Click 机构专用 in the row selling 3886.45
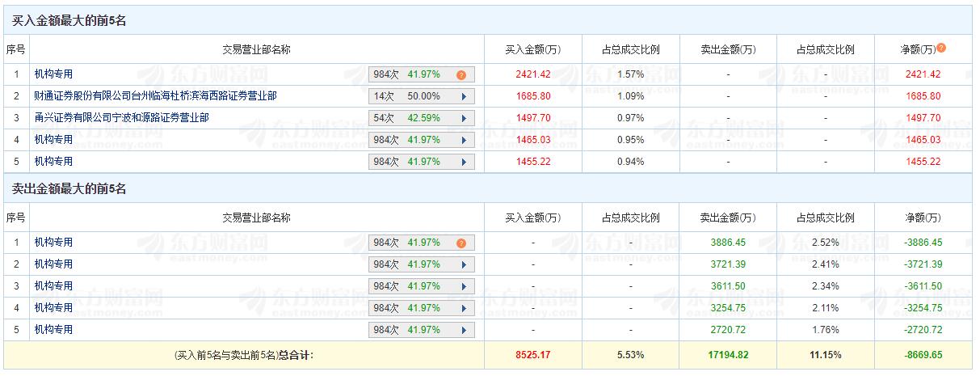 click(x=53, y=243)
